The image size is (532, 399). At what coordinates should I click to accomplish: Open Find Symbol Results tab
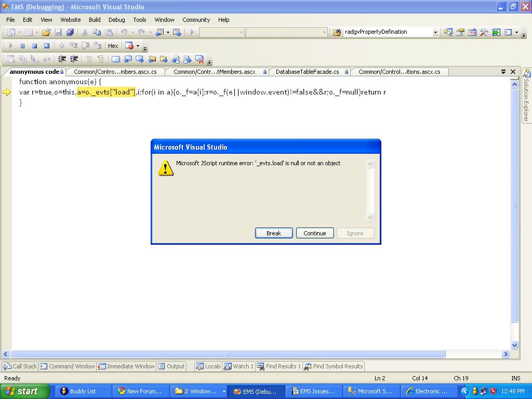pos(334,366)
